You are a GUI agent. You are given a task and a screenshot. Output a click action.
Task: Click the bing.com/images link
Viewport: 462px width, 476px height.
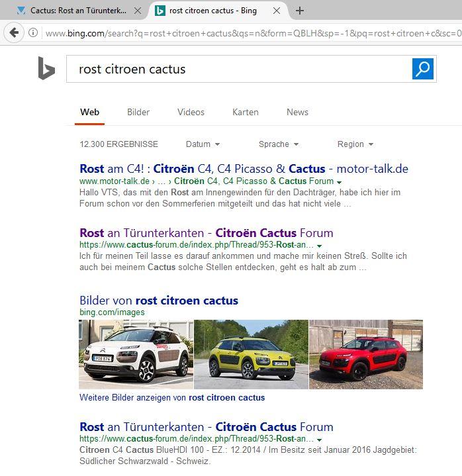(x=112, y=312)
